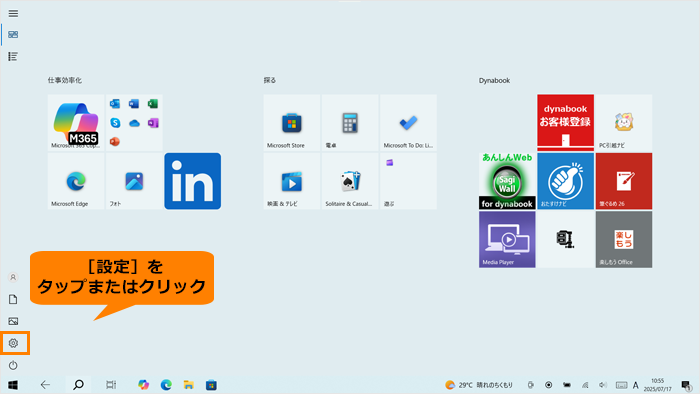This screenshot has width=700, height=394.
Task: Open the 電卓 calculator tile
Action: click(x=350, y=123)
